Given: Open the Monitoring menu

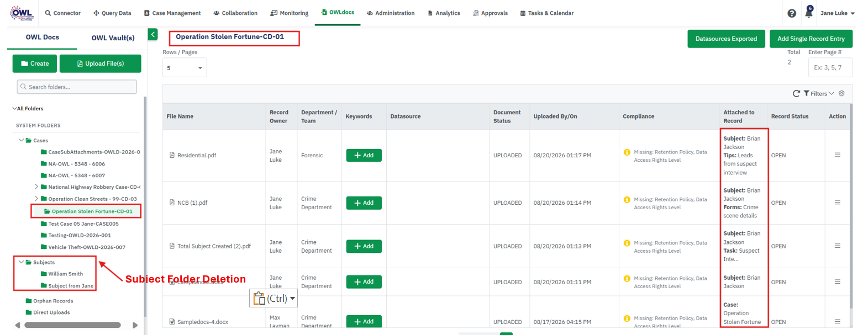Looking at the screenshot, I should (x=290, y=13).
